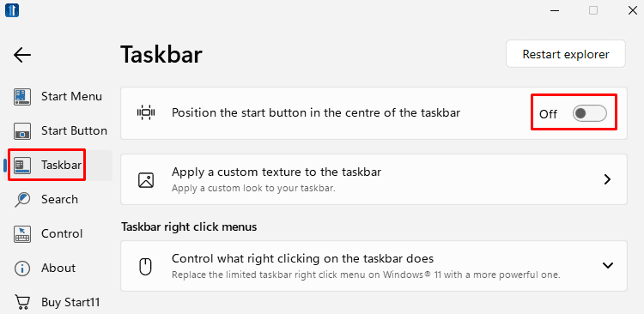This screenshot has height=314, width=644.
Task: Click the centre start button position icon
Action: (146, 112)
